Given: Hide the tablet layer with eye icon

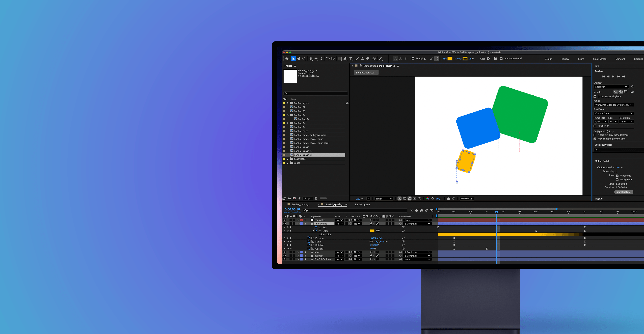Looking at the screenshot, I should coord(284,252).
